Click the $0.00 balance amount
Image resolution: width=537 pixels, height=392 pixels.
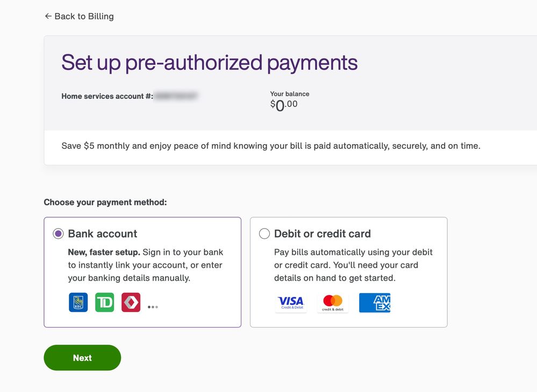[x=284, y=105]
